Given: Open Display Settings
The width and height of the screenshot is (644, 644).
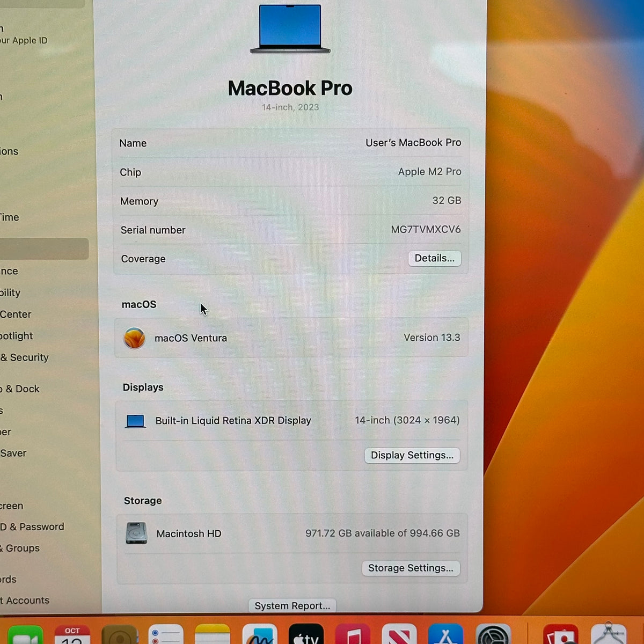Looking at the screenshot, I should click(x=412, y=455).
